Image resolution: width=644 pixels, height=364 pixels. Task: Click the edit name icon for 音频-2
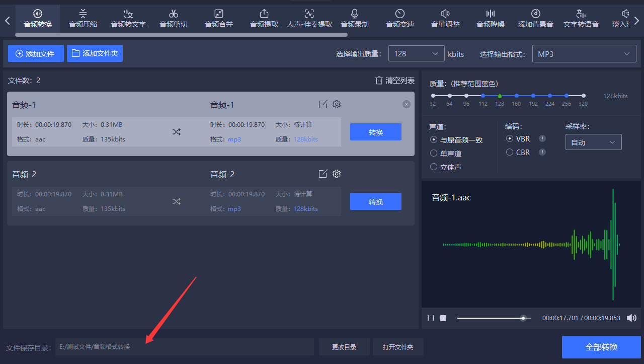click(x=323, y=174)
